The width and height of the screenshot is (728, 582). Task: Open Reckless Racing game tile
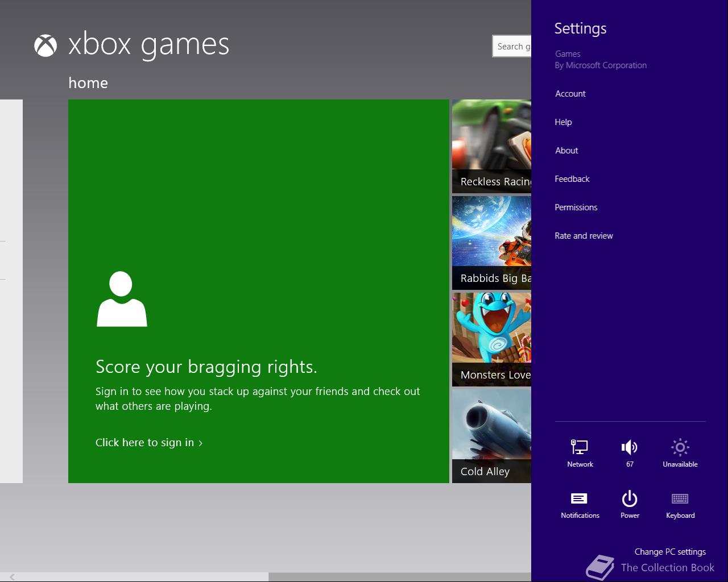coord(491,147)
